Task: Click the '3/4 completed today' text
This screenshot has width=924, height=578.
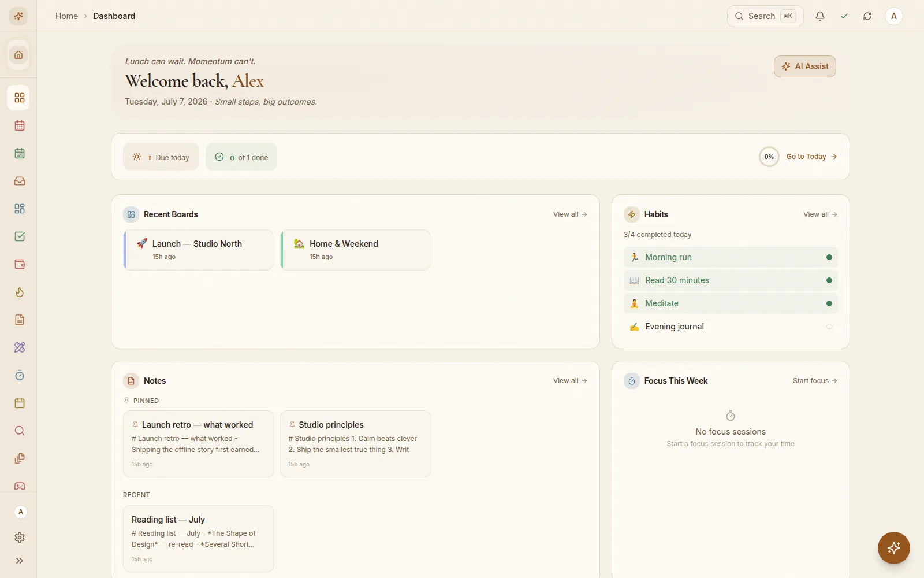Action: click(657, 235)
